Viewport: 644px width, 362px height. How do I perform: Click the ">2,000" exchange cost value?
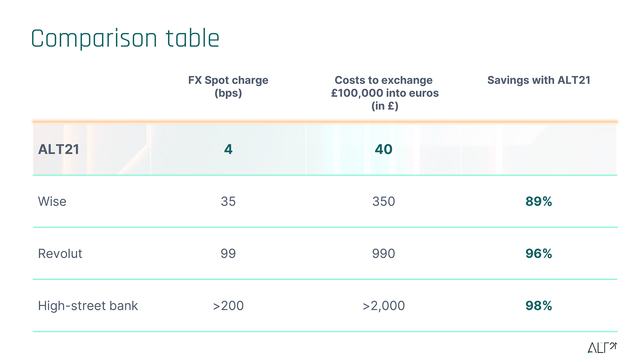[x=383, y=306]
